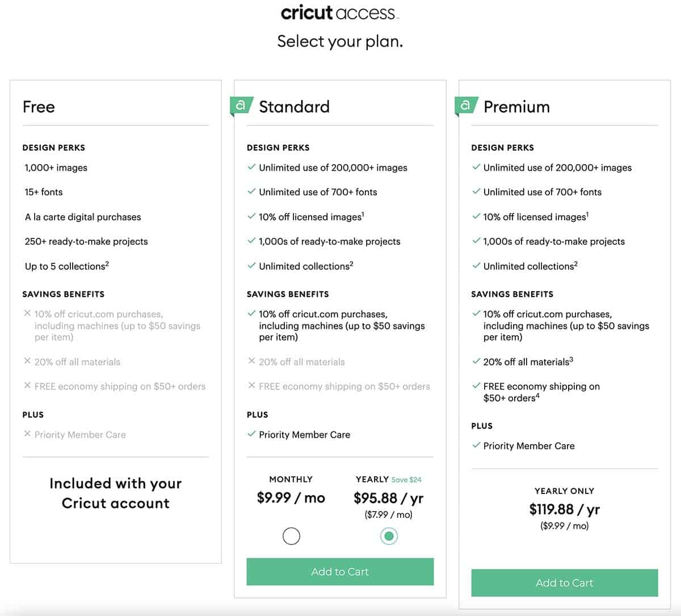
Task: Click the 'Save $24' yearly label
Action: [406, 480]
